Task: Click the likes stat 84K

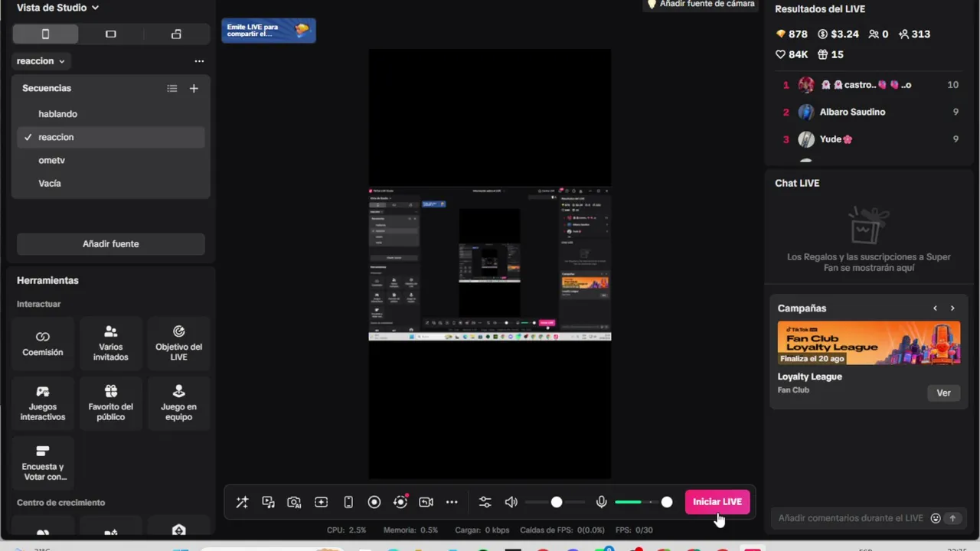Action: coord(792,55)
